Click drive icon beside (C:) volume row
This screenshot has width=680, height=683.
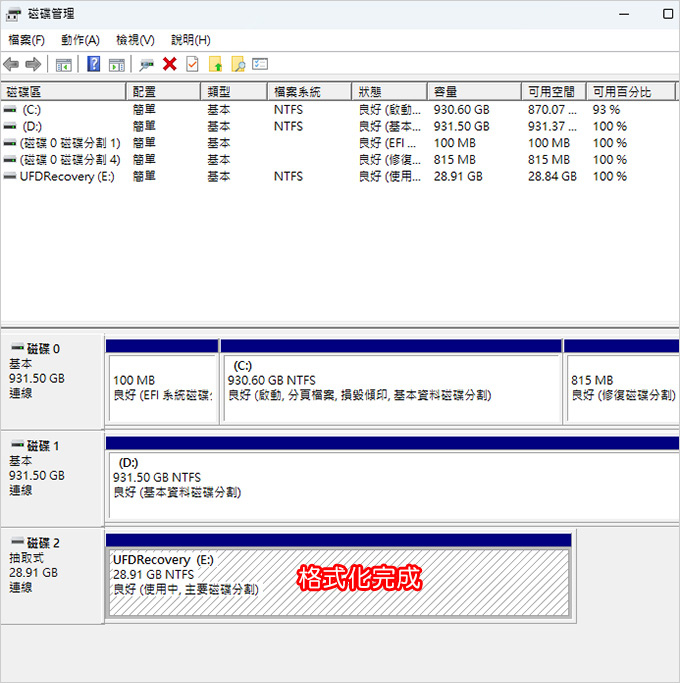pos(10,110)
